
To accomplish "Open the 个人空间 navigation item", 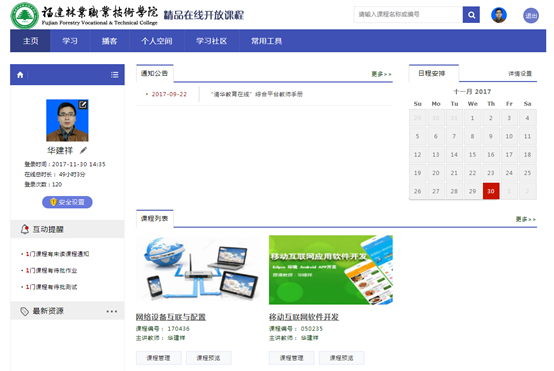I will point(157,41).
